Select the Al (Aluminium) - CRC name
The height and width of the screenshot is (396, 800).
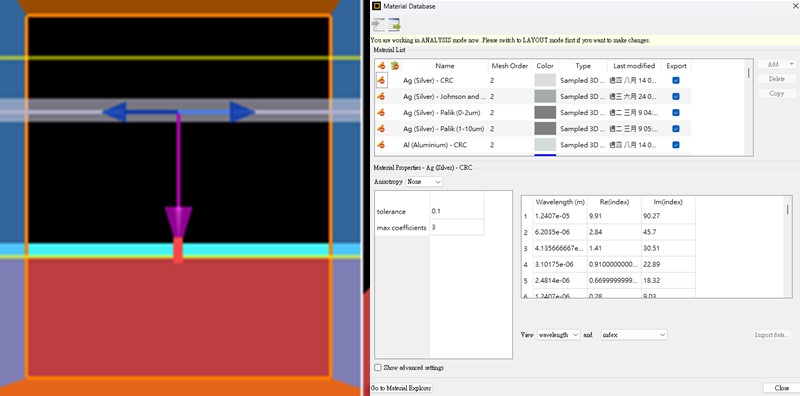(434, 145)
